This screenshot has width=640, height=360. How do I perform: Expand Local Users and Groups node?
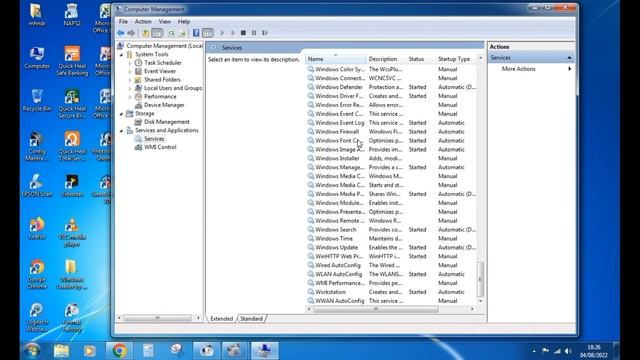click(x=130, y=88)
